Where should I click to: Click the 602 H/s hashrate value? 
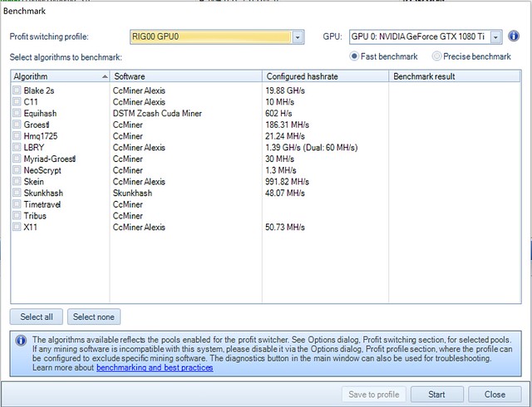coord(278,113)
